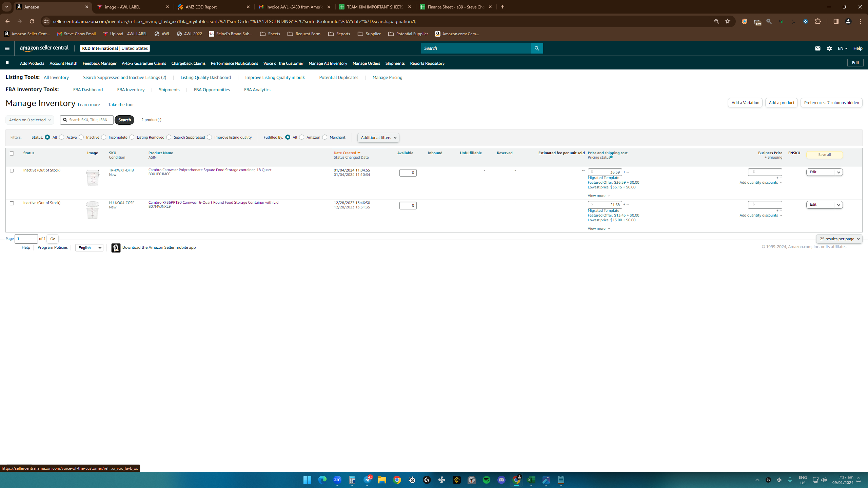This screenshot has height=488, width=868.
Task: Click the 6-Quart round container thumbnail
Action: tap(92, 210)
